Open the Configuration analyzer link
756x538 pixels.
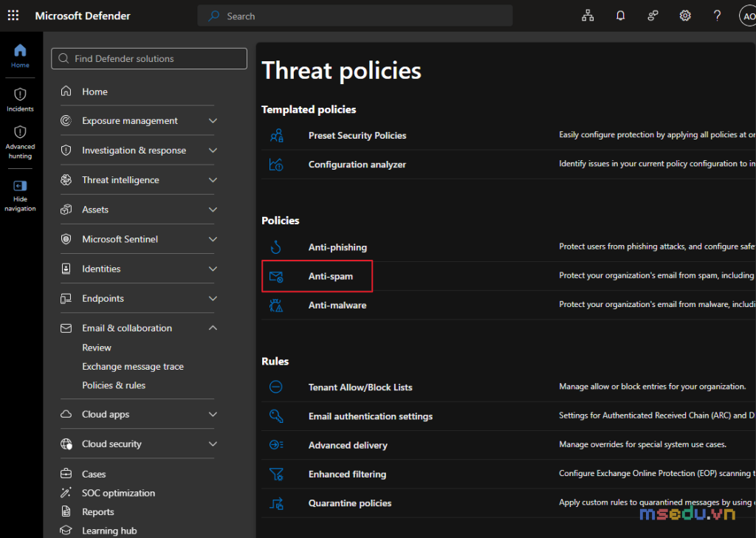pos(357,165)
